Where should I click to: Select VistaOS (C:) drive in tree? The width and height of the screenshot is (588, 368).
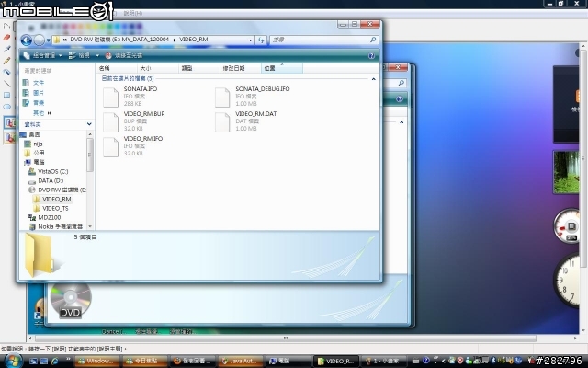tap(52, 171)
